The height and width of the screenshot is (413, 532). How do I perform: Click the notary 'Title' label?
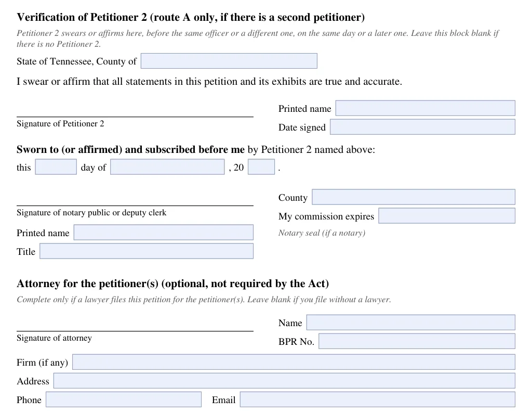tap(26, 252)
